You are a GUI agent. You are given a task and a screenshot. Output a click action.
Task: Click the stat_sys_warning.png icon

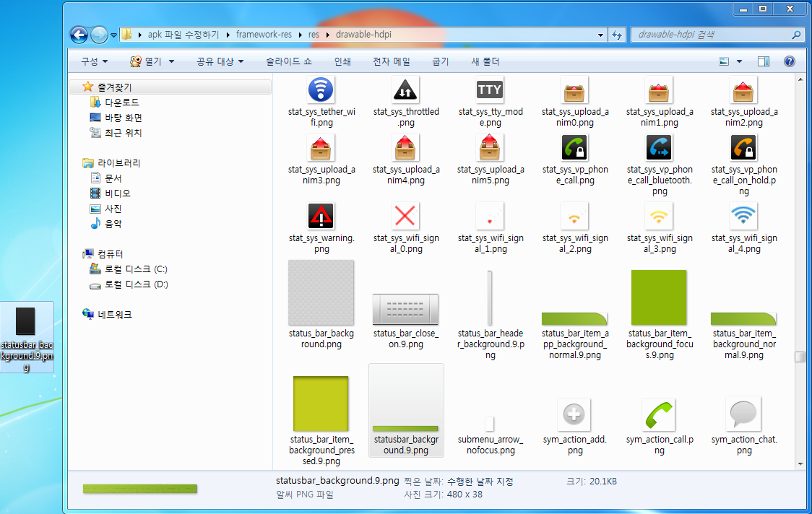coord(321,216)
